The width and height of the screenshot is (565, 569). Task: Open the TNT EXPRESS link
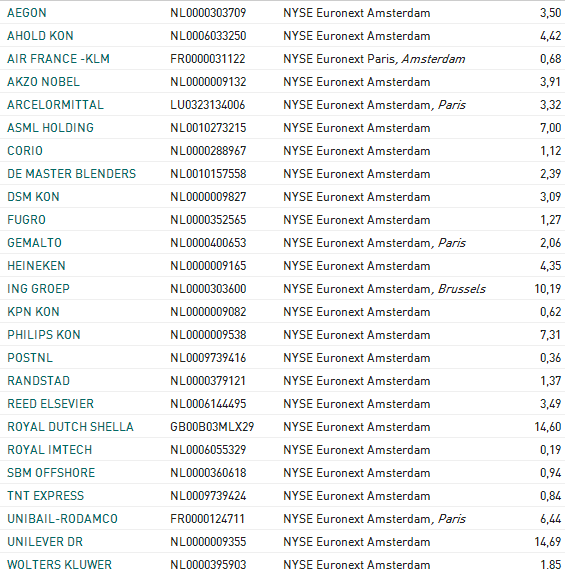point(46,496)
